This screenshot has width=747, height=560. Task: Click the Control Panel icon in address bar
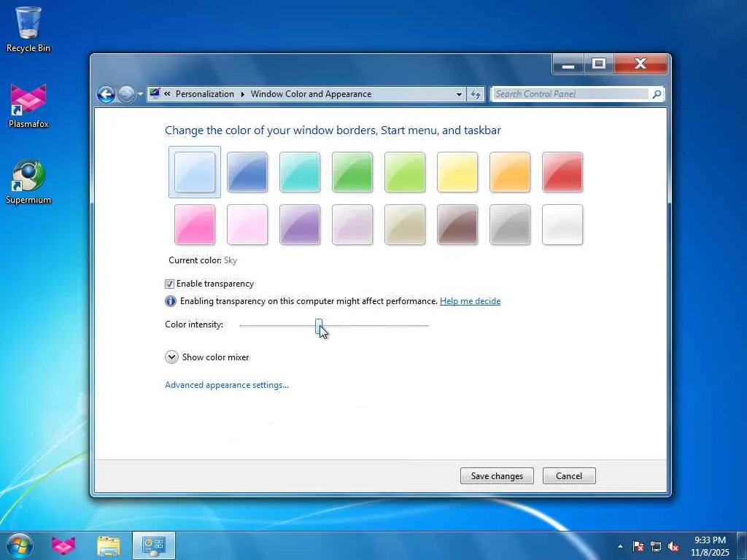pos(155,93)
